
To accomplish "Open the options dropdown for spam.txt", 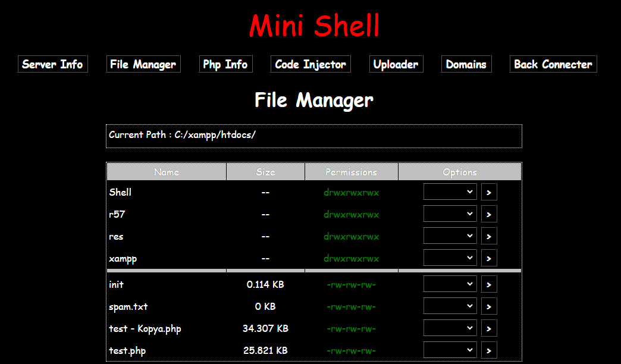I will point(450,306).
